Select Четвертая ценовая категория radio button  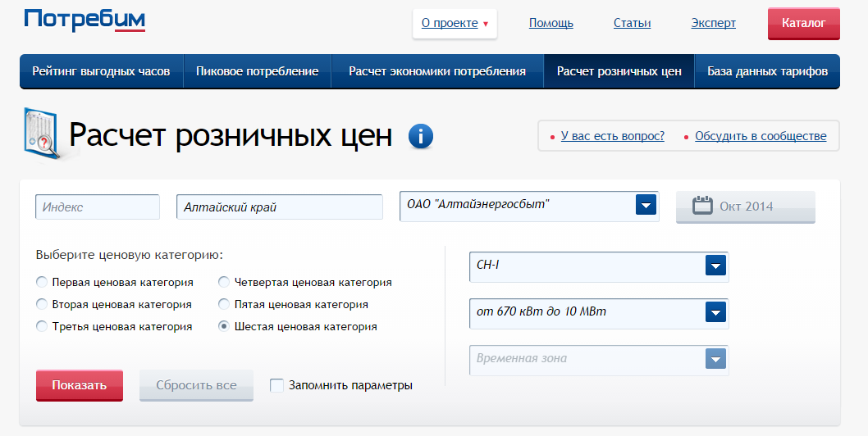[x=224, y=282]
